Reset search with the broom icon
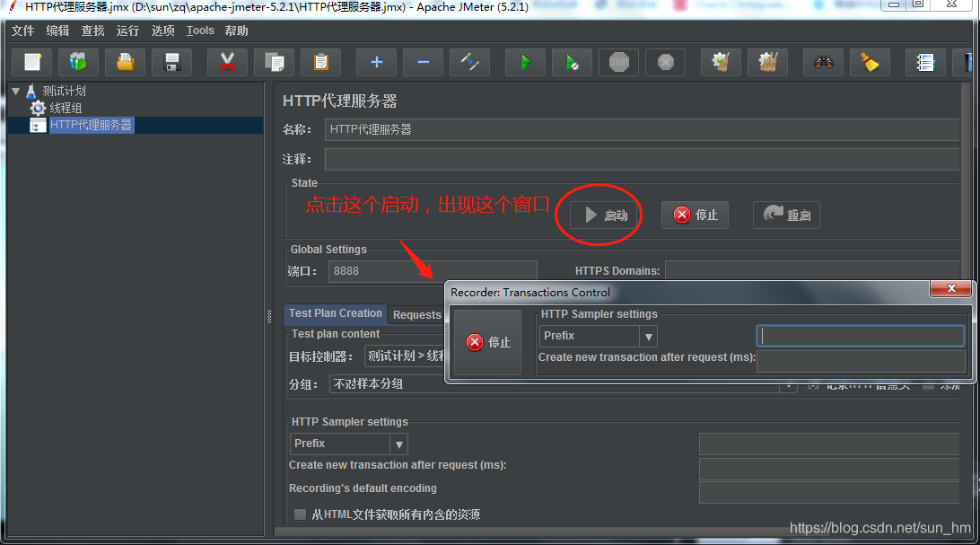 point(870,62)
